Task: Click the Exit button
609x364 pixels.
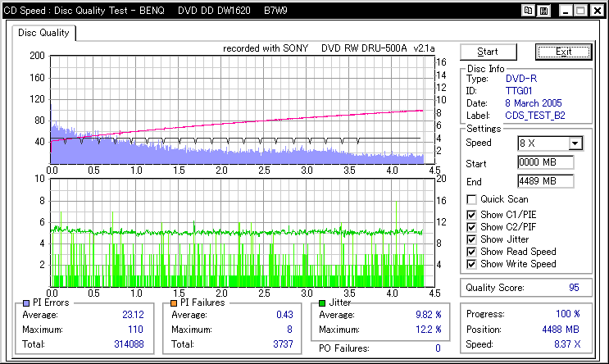Action: [563, 52]
